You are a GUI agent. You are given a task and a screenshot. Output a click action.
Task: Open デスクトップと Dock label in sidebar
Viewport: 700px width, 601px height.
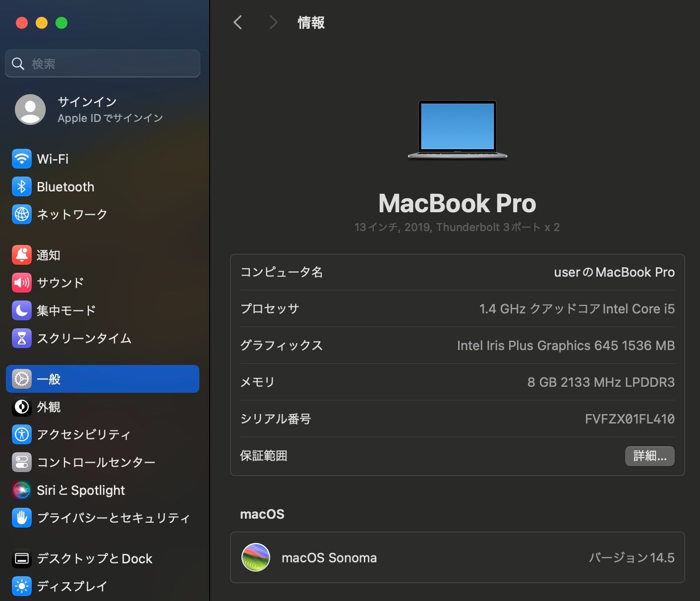95,558
